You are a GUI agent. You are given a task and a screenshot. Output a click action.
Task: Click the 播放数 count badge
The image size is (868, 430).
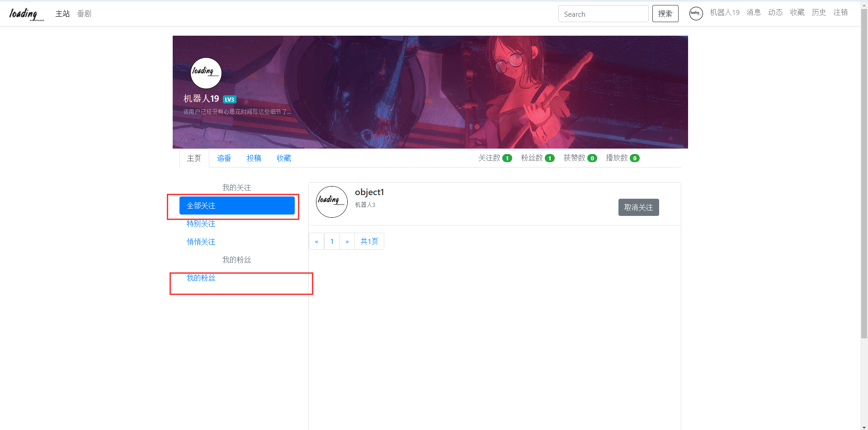point(635,158)
